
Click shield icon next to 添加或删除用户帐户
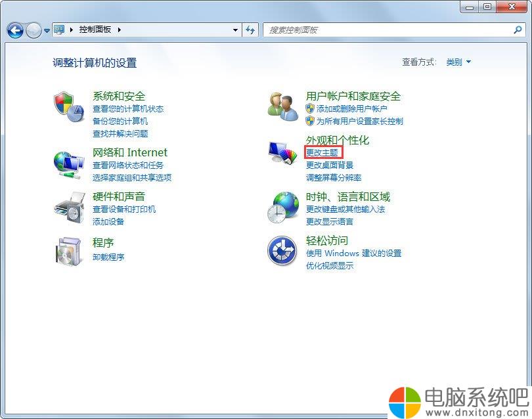click(310, 108)
